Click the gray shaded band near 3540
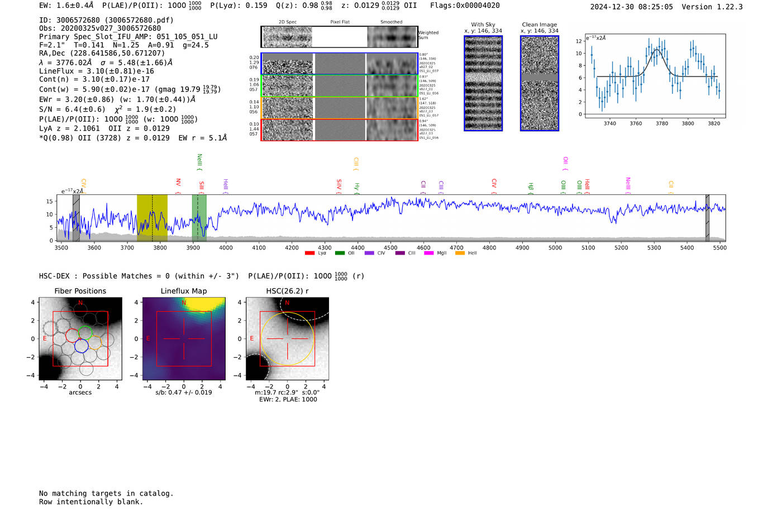 [76, 218]
